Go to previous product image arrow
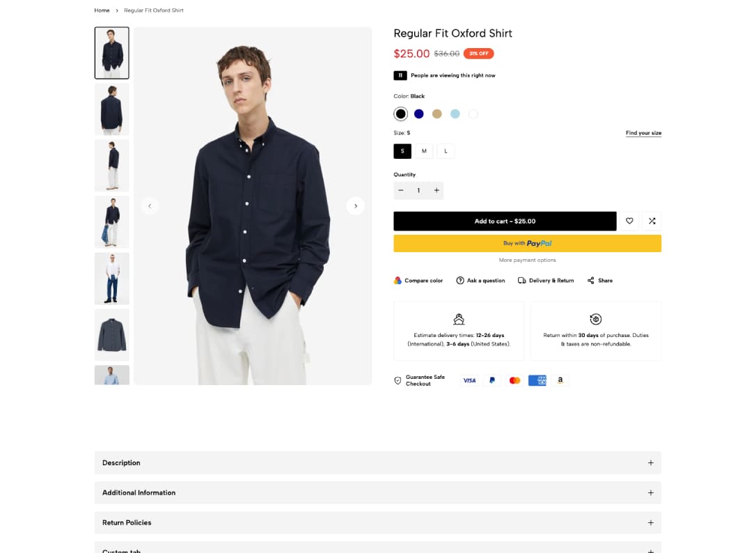This screenshot has width=756, height=553. [150, 206]
